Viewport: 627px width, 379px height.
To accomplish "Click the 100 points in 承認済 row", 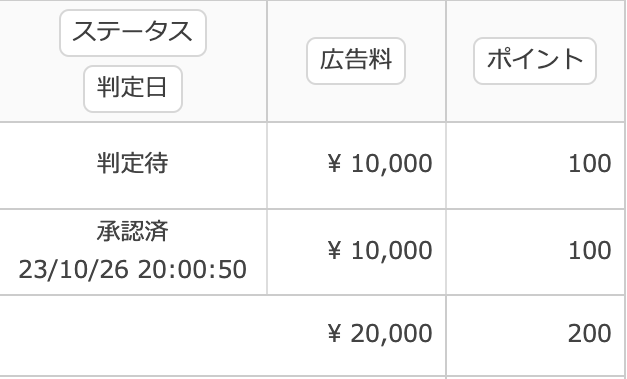I will 590,250.
